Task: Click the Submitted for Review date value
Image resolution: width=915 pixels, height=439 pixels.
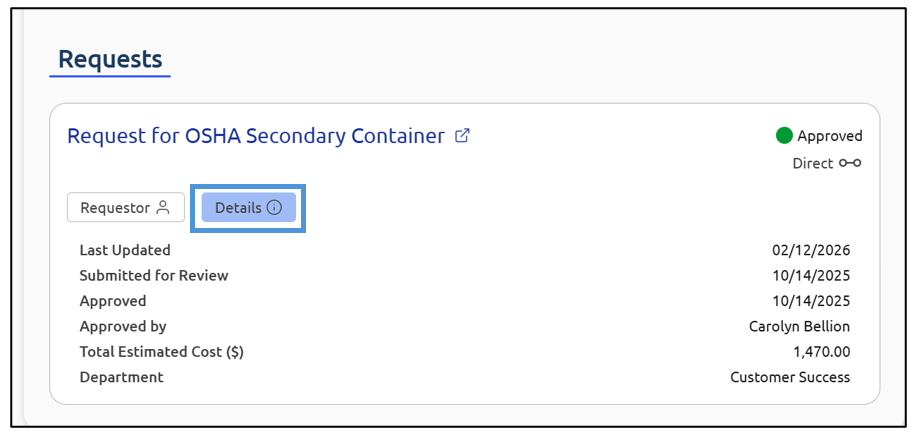Action: click(810, 275)
